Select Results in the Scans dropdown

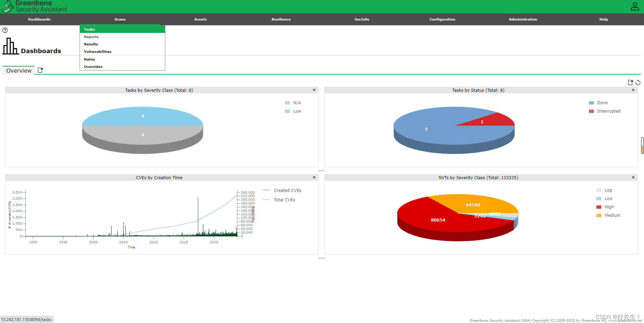pyautogui.click(x=122, y=44)
